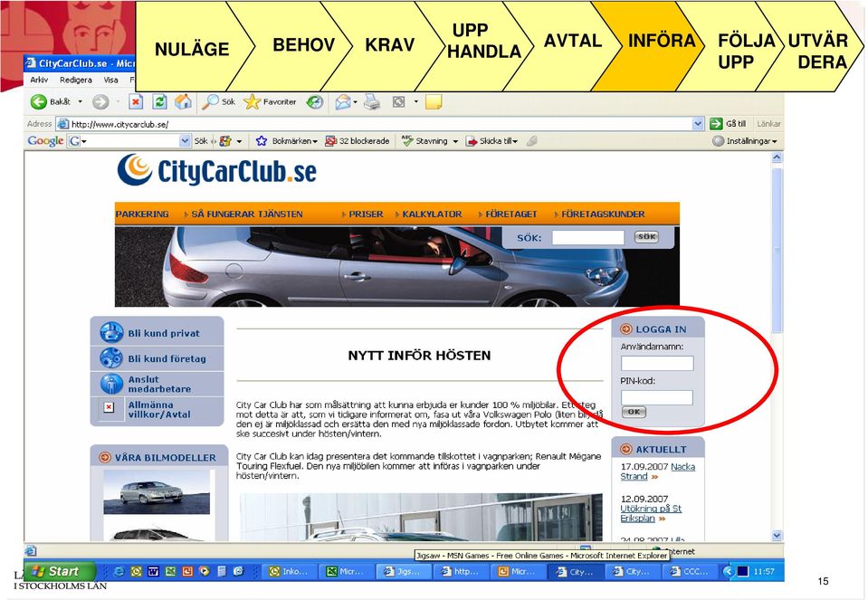868x600 pixels.
Task: Click the Användarnamn input field
Action: coord(657,363)
